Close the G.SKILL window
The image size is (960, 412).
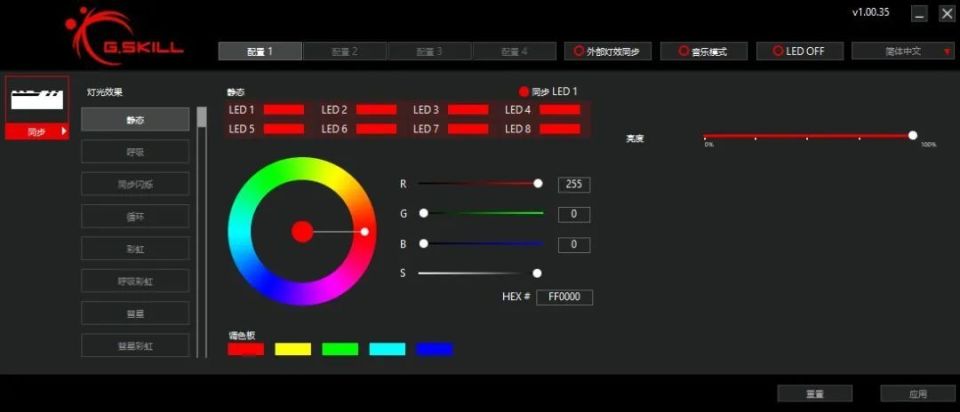(947, 14)
